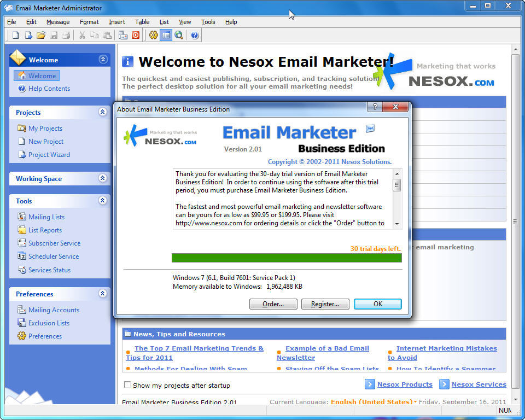Open the Format menu

pyautogui.click(x=89, y=22)
